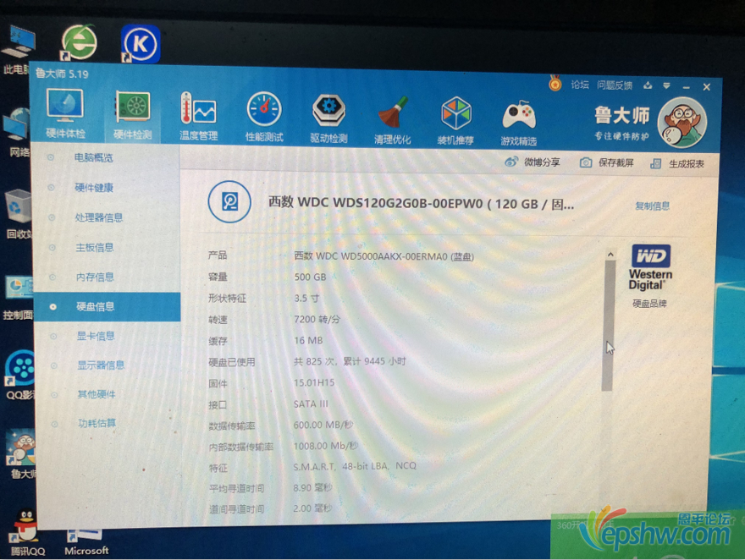745x560 pixels.
Task: Click transfer rate 600.00 MB/秒
Action: (x=323, y=425)
